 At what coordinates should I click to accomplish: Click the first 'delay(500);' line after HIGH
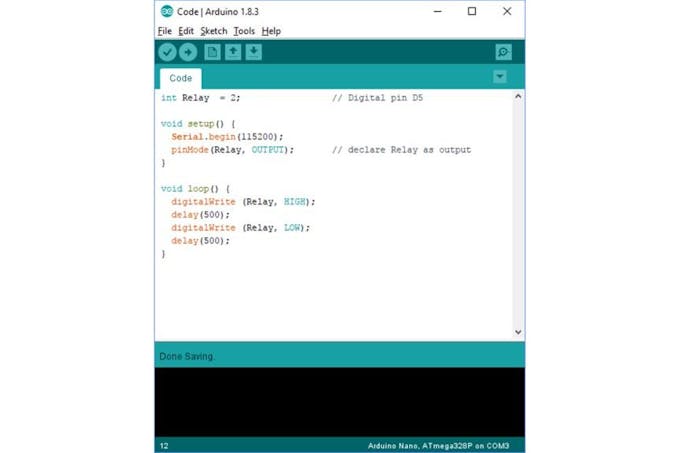point(200,215)
